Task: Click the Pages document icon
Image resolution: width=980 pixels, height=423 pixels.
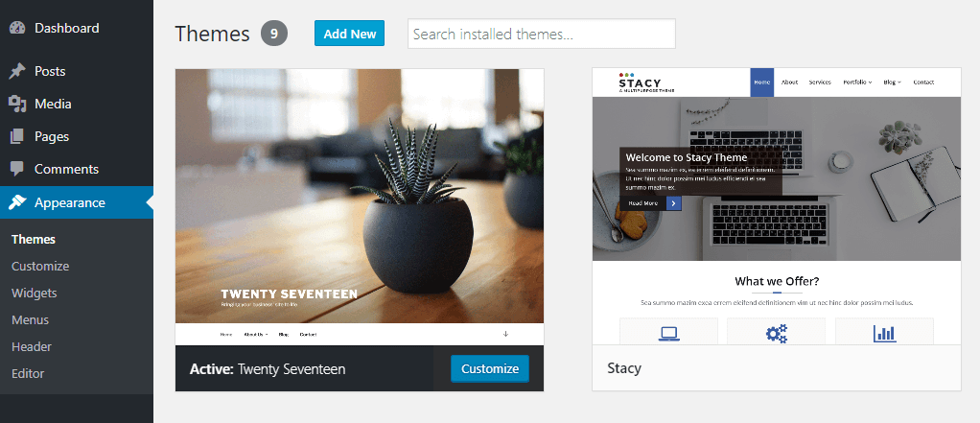Action: click(17, 136)
